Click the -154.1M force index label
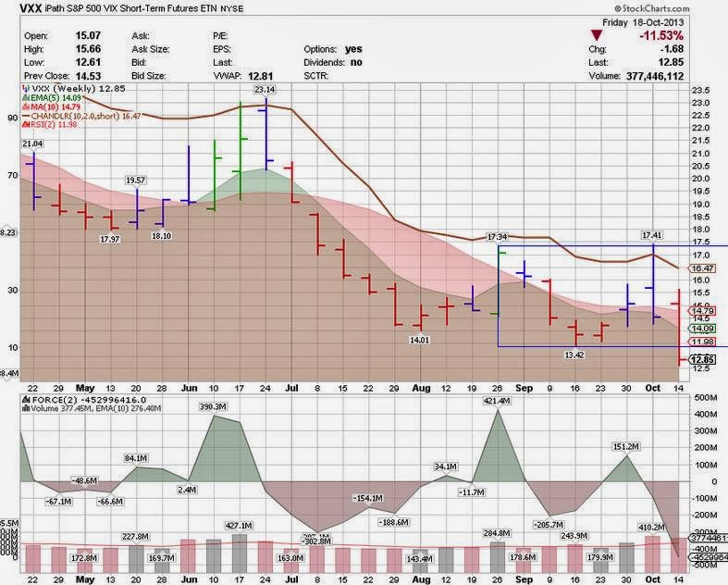Image resolution: width=728 pixels, height=585 pixels. (x=368, y=498)
